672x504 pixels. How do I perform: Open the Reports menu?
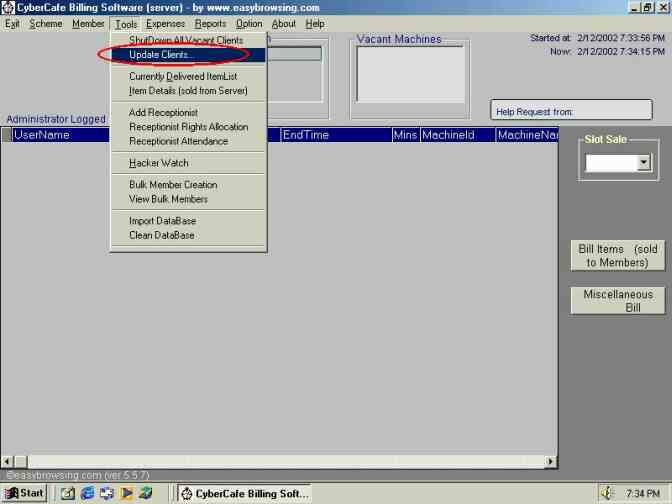210,23
